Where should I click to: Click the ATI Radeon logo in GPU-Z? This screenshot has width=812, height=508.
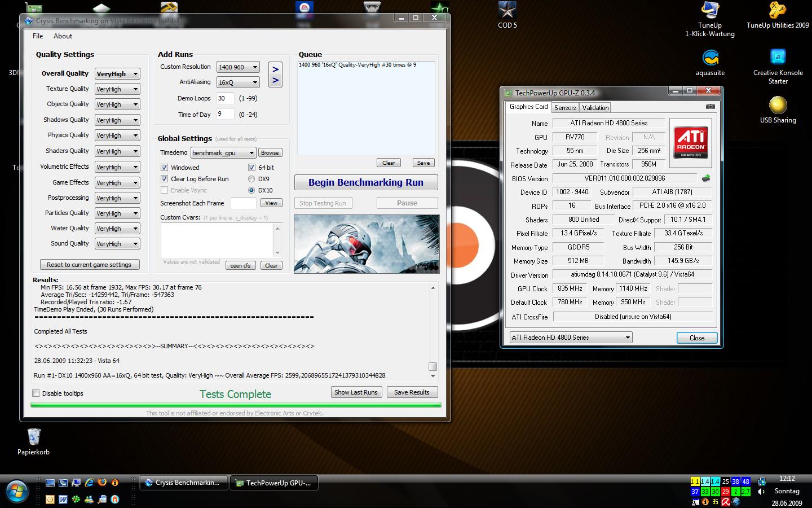[x=691, y=142]
